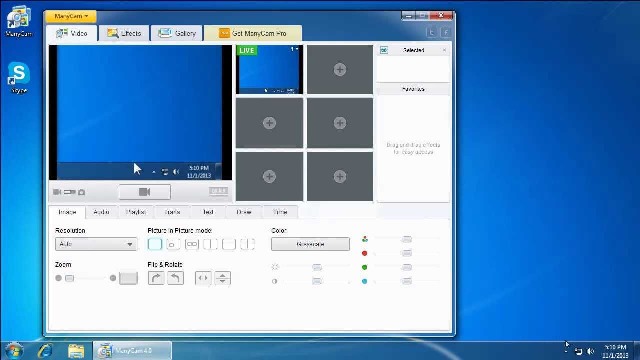Click the Facebook share icon
The height and width of the screenshot is (360, 640).
coord(446,32)
